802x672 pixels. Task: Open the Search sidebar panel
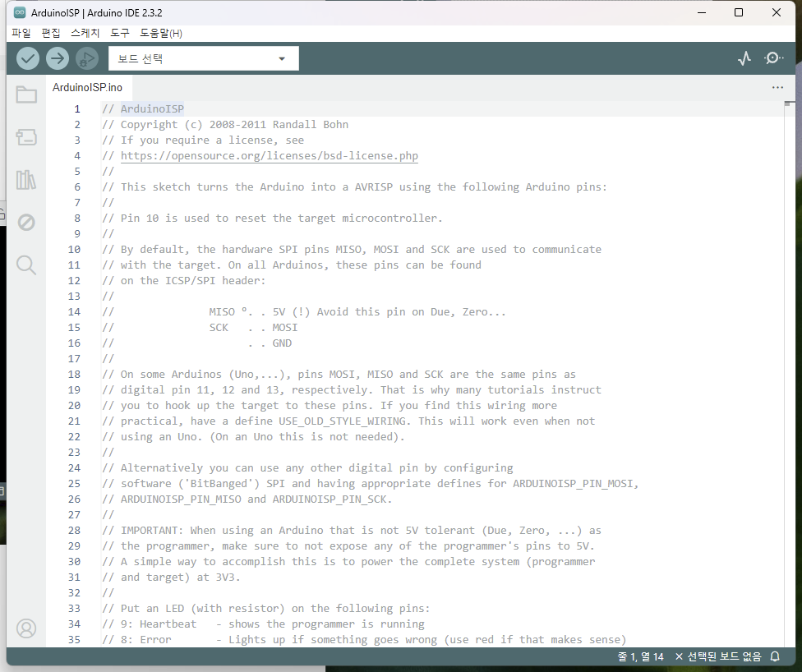click(26, 265)
